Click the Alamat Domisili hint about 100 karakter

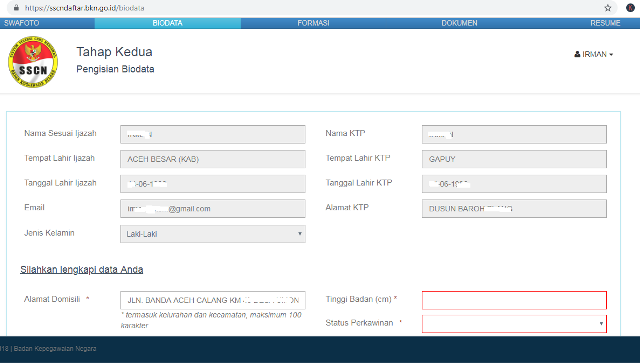coord(211,320)
